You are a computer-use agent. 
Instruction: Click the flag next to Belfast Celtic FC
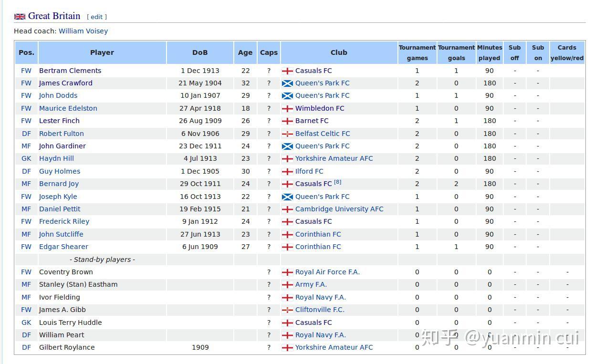pyautogui.click(x=287, y=134)
